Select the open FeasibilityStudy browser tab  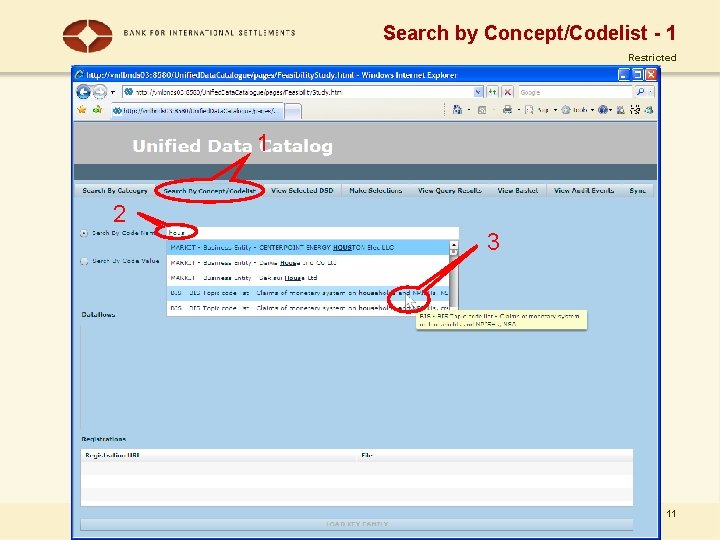coord(197,111)
